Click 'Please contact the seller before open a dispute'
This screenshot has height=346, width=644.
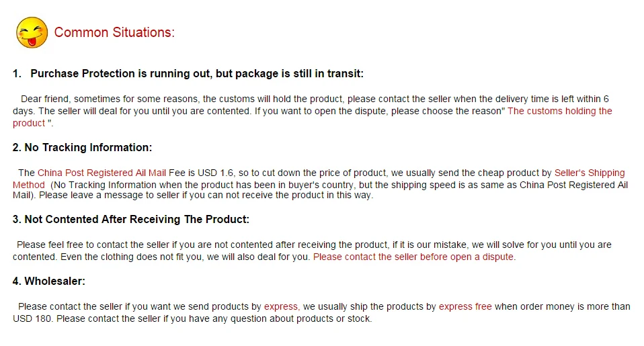point(414,257)
